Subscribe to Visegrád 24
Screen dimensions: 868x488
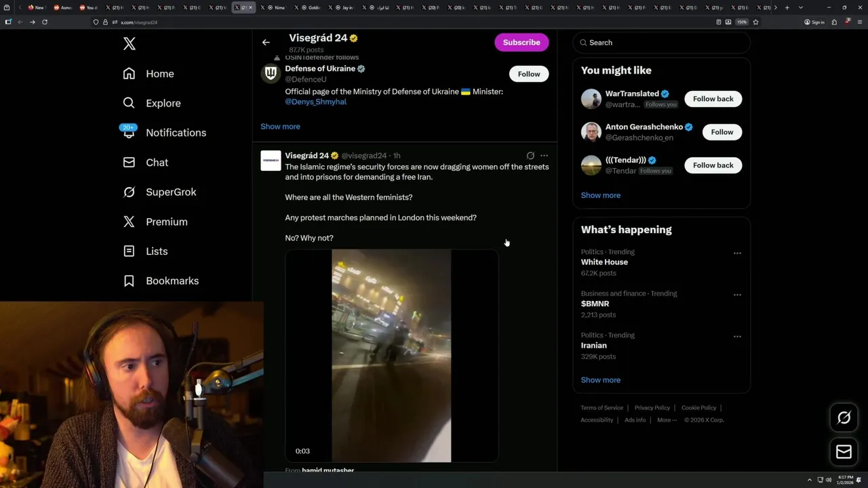point(521,42)
